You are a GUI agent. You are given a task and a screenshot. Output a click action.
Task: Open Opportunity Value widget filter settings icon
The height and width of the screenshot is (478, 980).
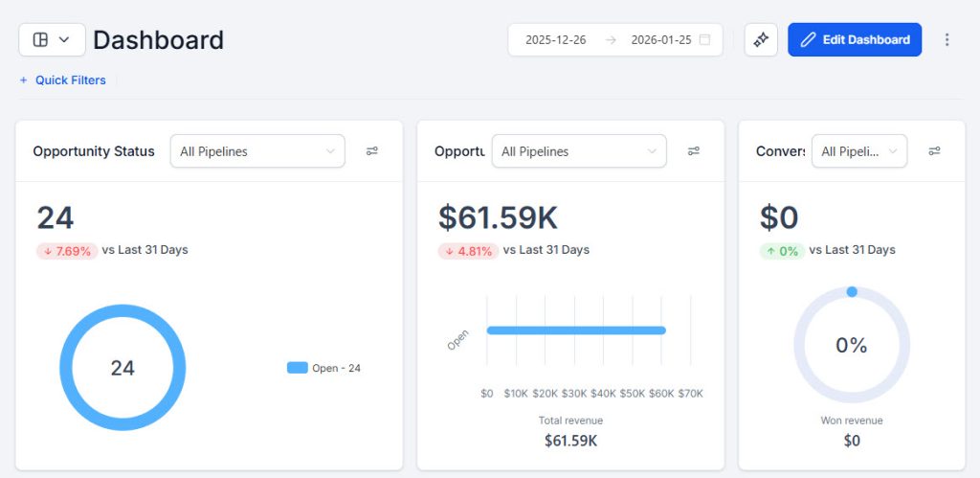click(x=694, y=151)
